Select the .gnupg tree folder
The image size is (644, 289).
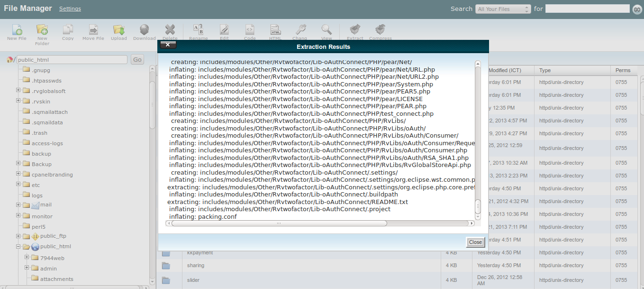click(41, 70)
